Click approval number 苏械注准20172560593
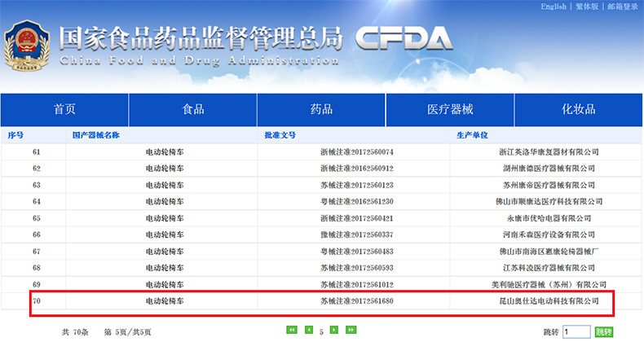Viewport: 644px width, 342px height. pos(357,268)
